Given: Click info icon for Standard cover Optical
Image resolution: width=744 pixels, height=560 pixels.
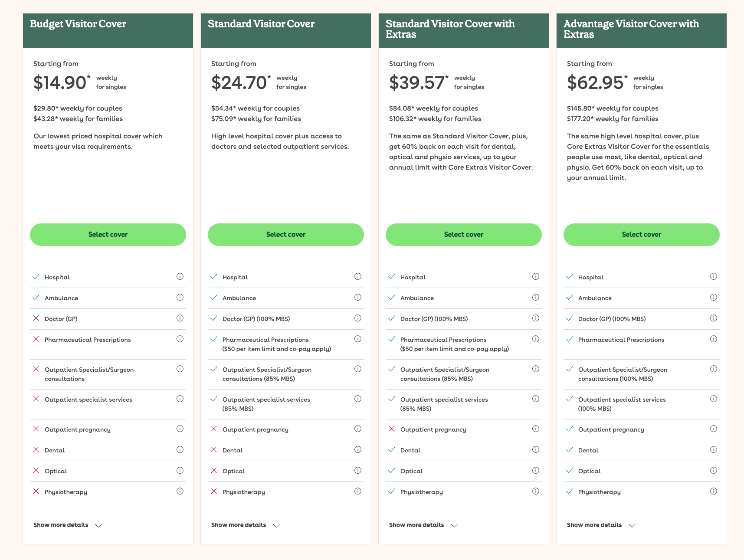Looking at the screenshot, I should click(x=358, y=470).
